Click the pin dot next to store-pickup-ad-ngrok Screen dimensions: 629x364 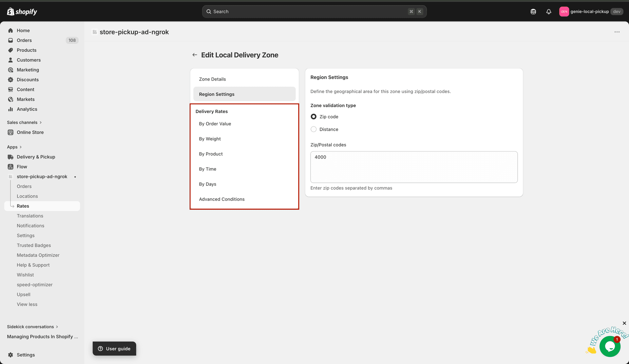(75, 177)
